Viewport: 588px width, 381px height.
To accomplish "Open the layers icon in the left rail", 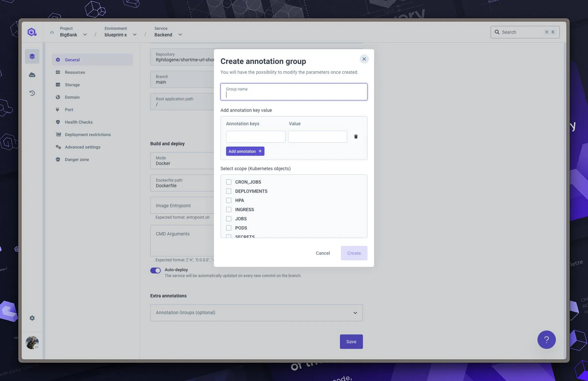I will [32, 56].
